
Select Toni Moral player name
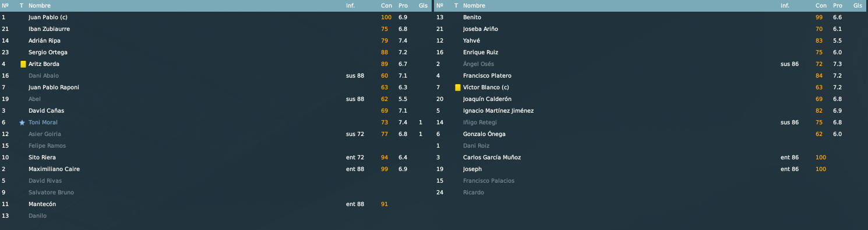[x=43, y=123]
